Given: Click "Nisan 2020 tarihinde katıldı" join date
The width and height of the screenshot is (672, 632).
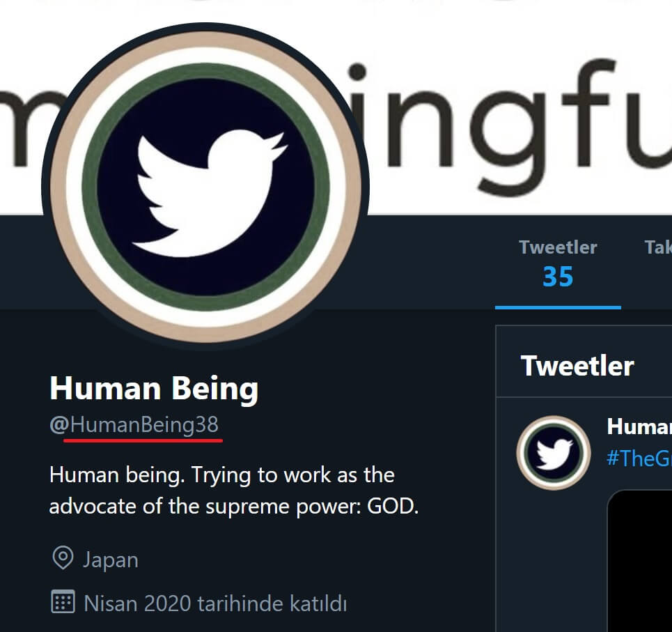Looking at the screenshot, I should [x=215, y=603].
